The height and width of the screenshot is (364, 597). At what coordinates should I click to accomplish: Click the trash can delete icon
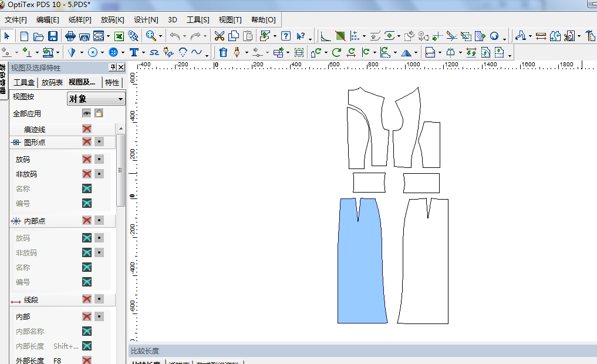click(x=223, y=52)
